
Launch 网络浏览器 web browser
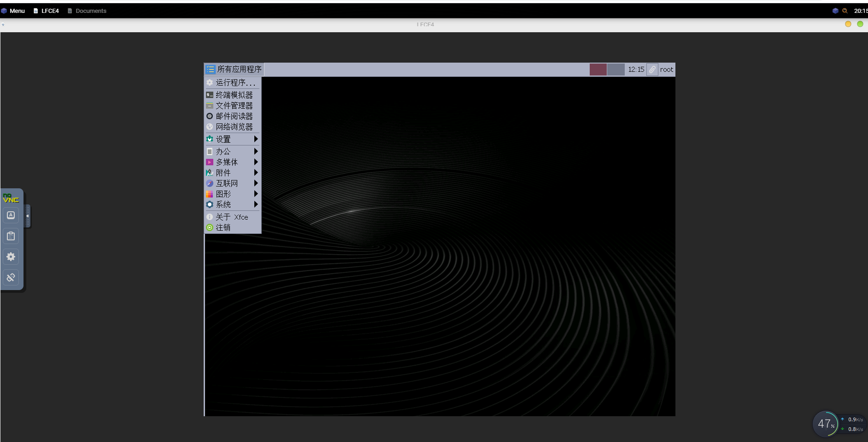pyautogui.click(x=233, y=127)
